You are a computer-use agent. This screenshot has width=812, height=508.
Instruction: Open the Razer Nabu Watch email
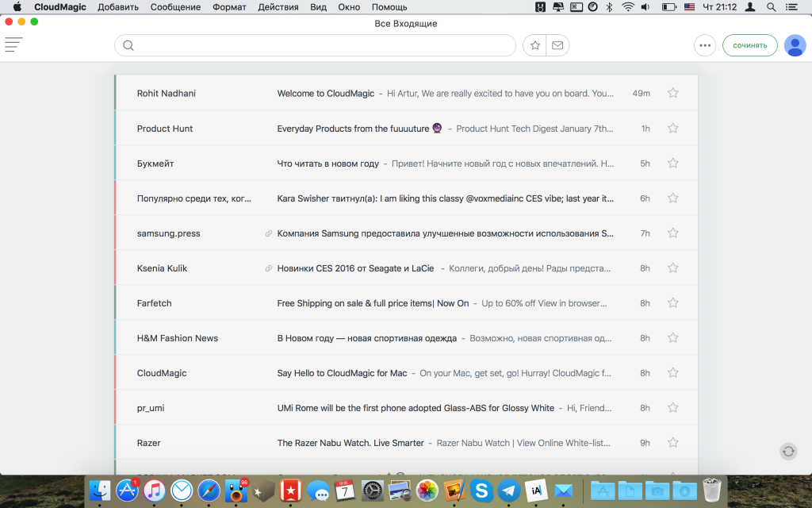(396, 443)
